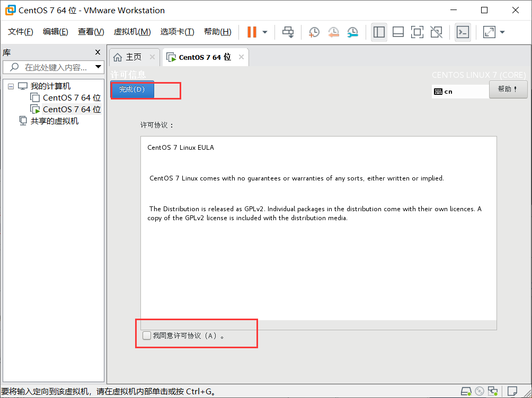Pause the virtual machine
532x398 pixels.
pyautogui.click(x=252, y=32)
